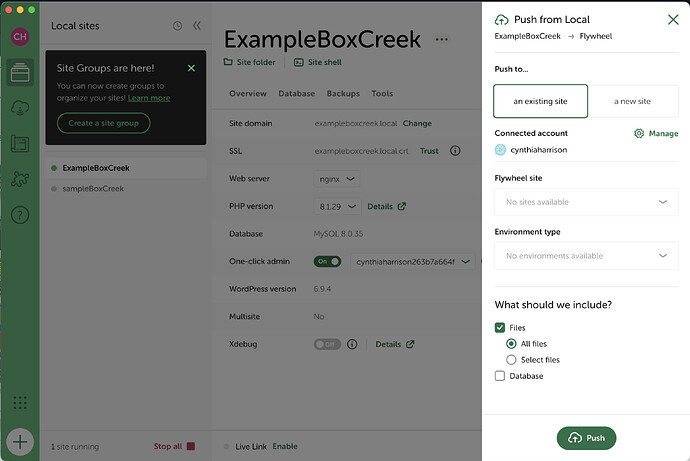
Task: Open Xdebug Details link
Action: pos(395,344)
